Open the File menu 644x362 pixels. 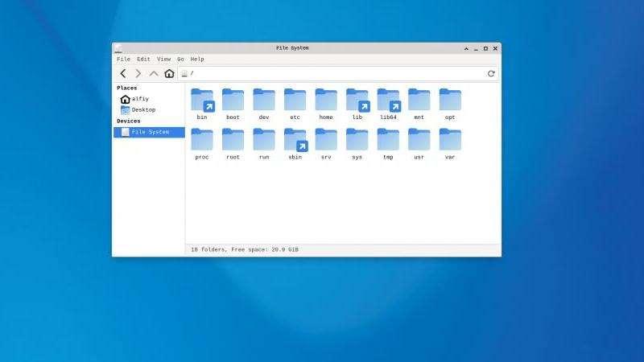(123, 59)
